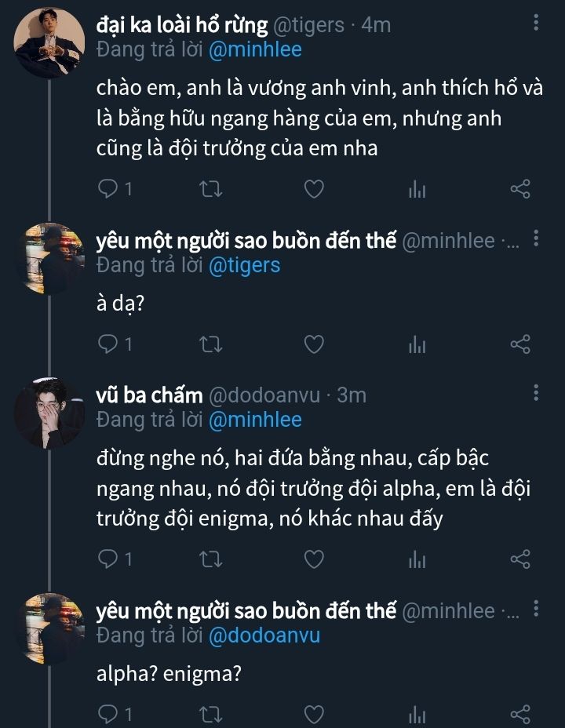
Task: Share the tweet by @tigers
Action: 520,189
